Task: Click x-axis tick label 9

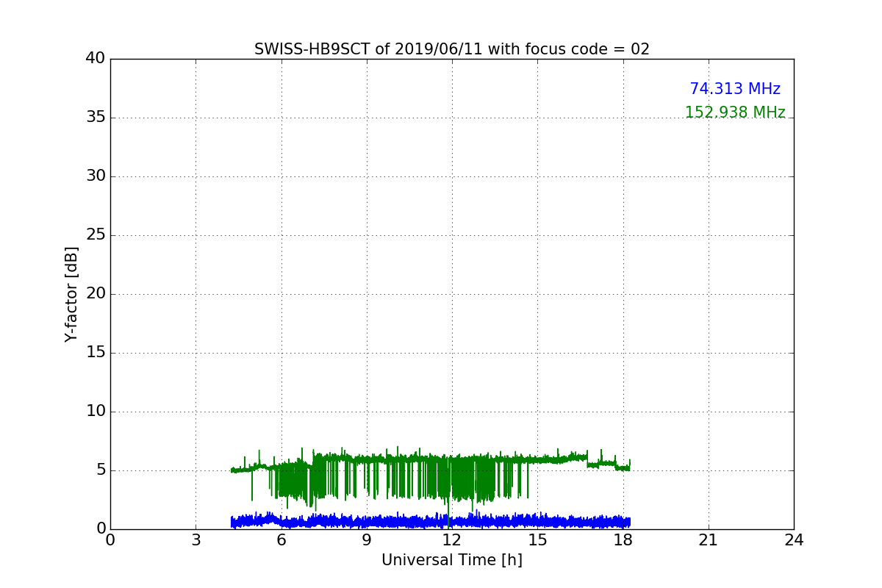Action: click(367, 540)
